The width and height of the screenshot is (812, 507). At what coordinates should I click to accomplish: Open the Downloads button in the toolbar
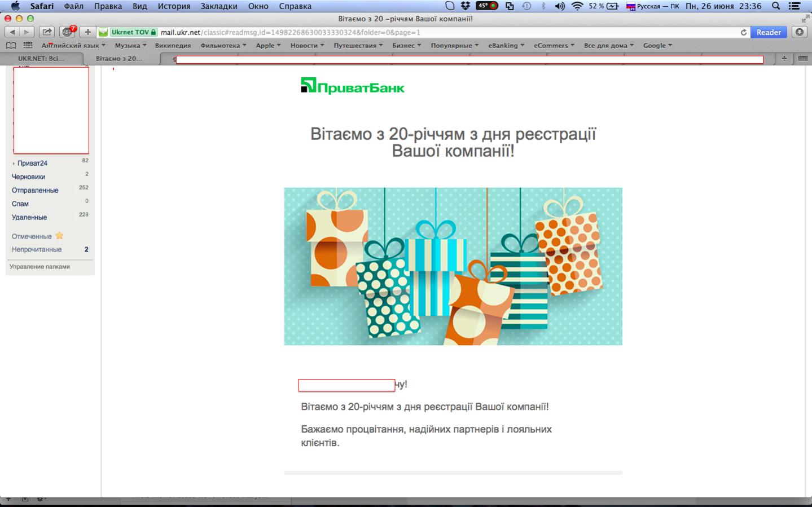[800, 32]
